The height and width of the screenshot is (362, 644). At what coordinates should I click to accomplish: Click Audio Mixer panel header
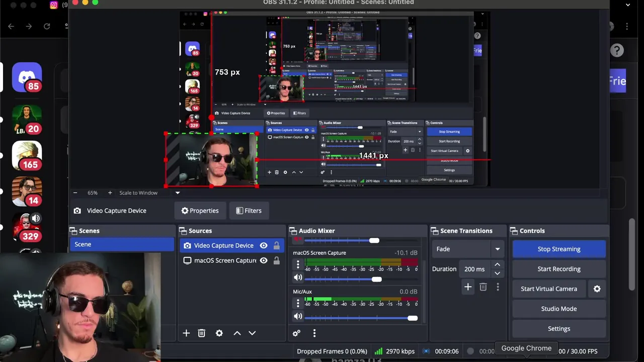357,231
